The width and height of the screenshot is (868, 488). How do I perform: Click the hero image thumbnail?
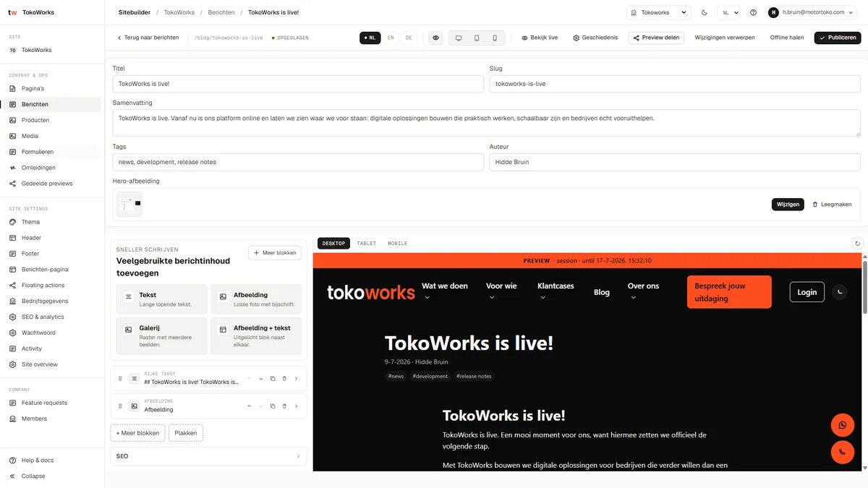tap(130, 205)
